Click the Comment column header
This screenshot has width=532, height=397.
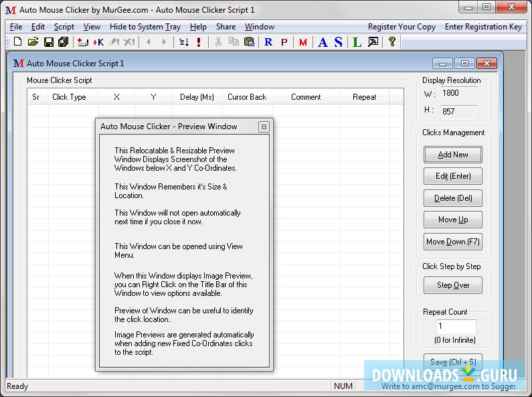coord(306,97)
